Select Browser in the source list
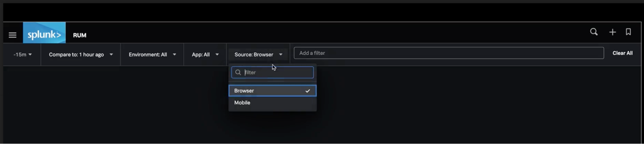Screen dimensions: 644x144 point(273,91)
